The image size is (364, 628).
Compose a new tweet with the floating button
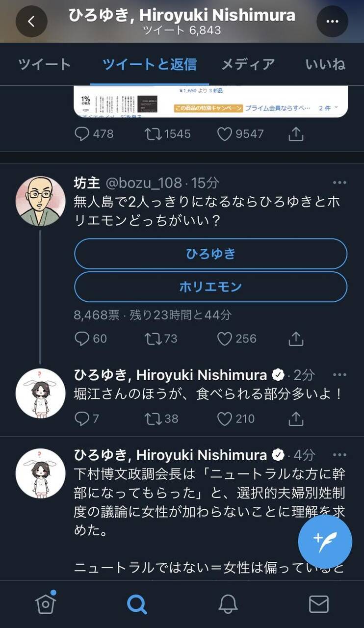pos(325,542)
